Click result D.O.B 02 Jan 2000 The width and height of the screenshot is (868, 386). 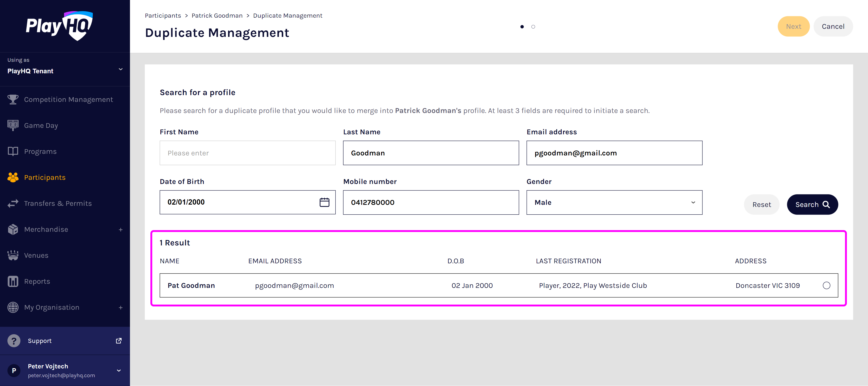point(472,286)
